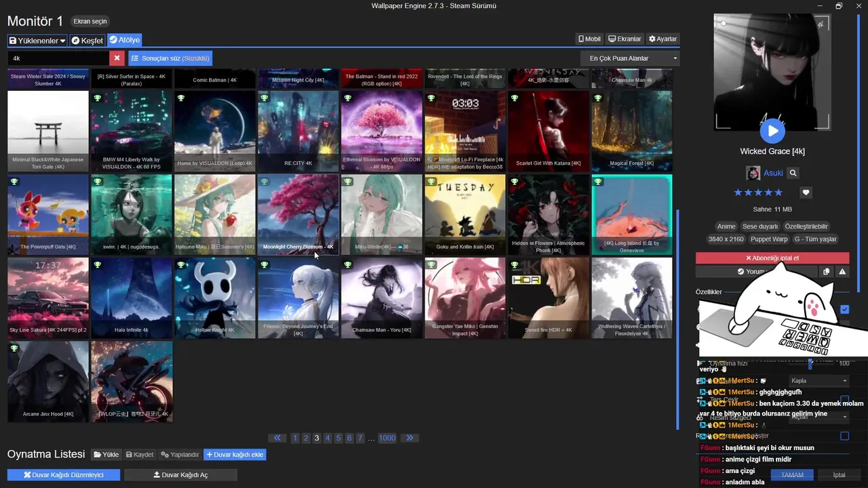Click trophy icon on RE:CITY 4K thumbnail
Image resolution: width=868 pixels, height=488 pixels.
point(264,98)
